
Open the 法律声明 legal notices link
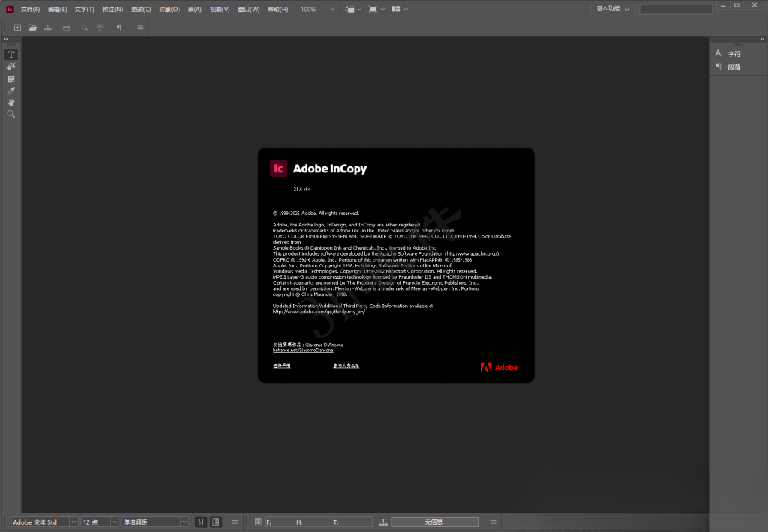[x=282, y=366]
